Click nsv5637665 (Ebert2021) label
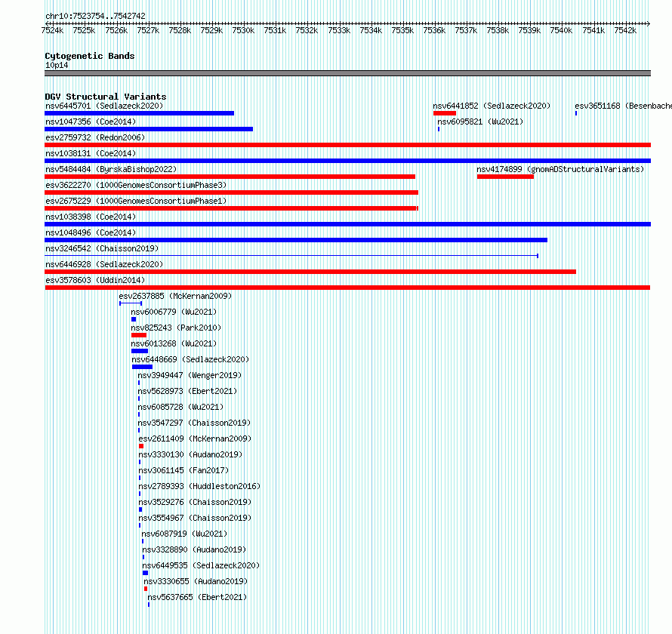Screen dimensions: 672x634 197,597
